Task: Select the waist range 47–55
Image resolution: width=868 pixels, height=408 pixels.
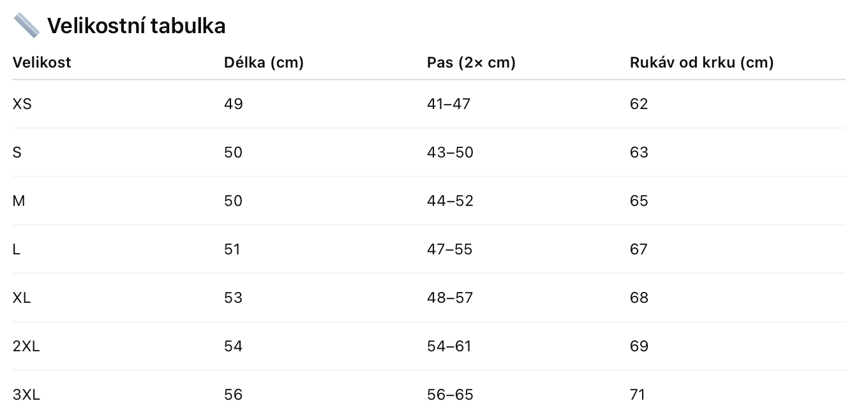Action: click(x=449, y=249)
